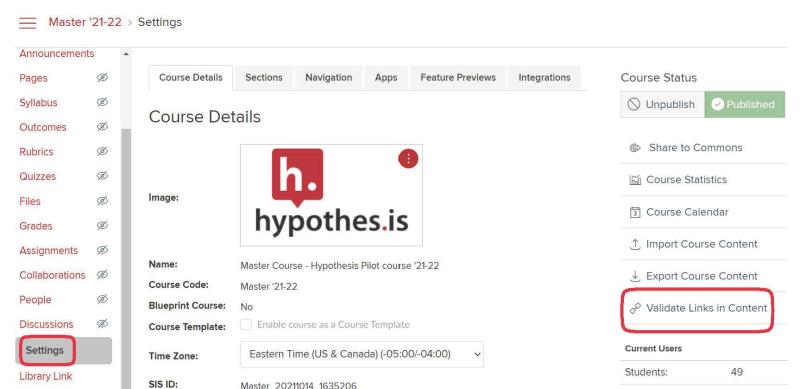This screenshot has width=800, height=389.
Task: Click the Rubrics hidden-eye icon
Action: pos(103,151)
